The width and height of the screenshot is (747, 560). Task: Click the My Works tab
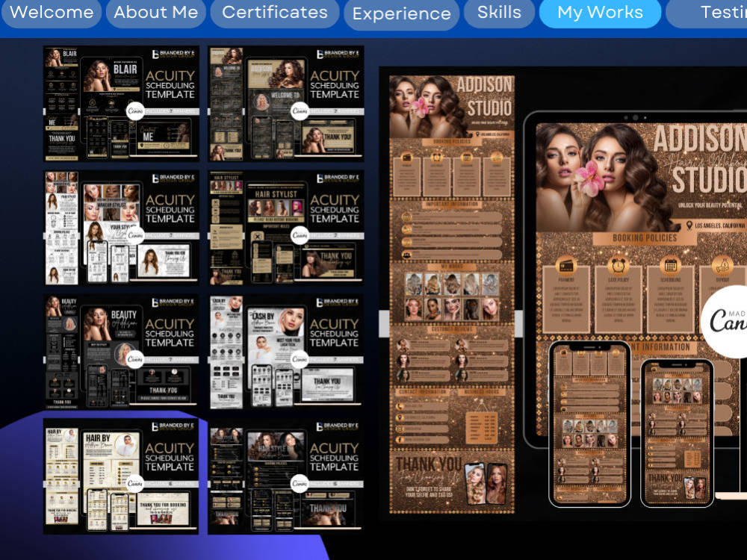(601, 13)
